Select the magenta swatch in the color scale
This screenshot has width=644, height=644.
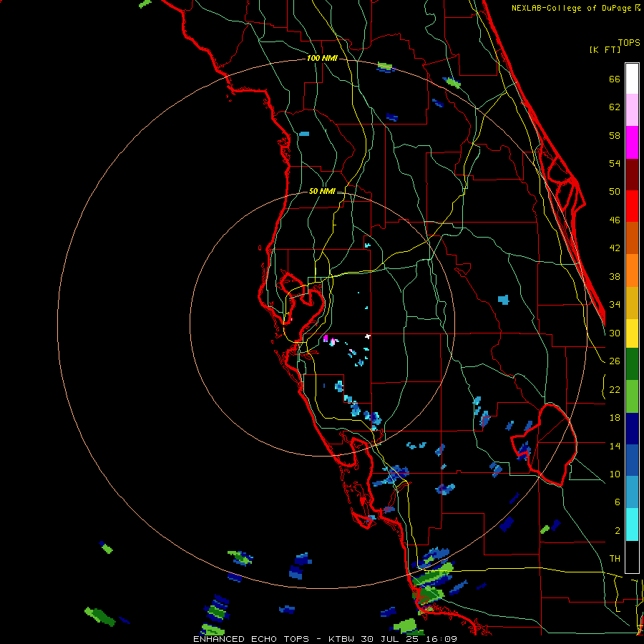pyautogui.click(x=632, y=142)
